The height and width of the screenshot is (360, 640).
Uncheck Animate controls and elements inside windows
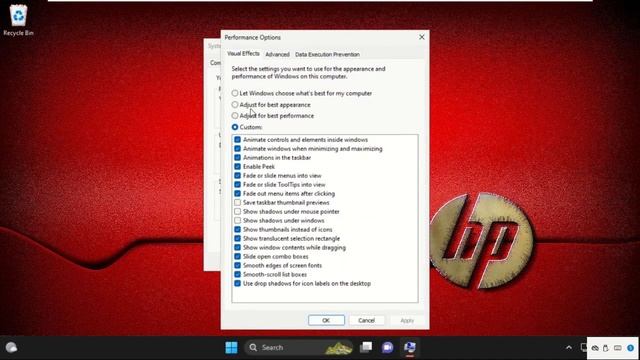click(x=238, y=140)
